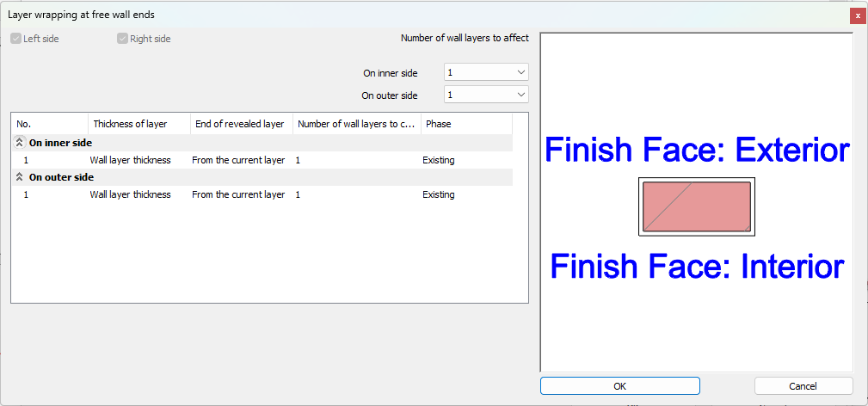Open the On outer side dropdown
This screenshot has width=868, height=406.
[x=486, y=95]
